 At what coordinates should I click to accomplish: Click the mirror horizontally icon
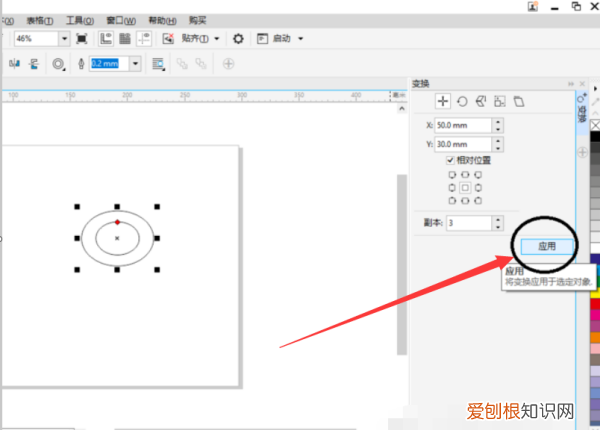pyautogui.click(x=15, y=63)
